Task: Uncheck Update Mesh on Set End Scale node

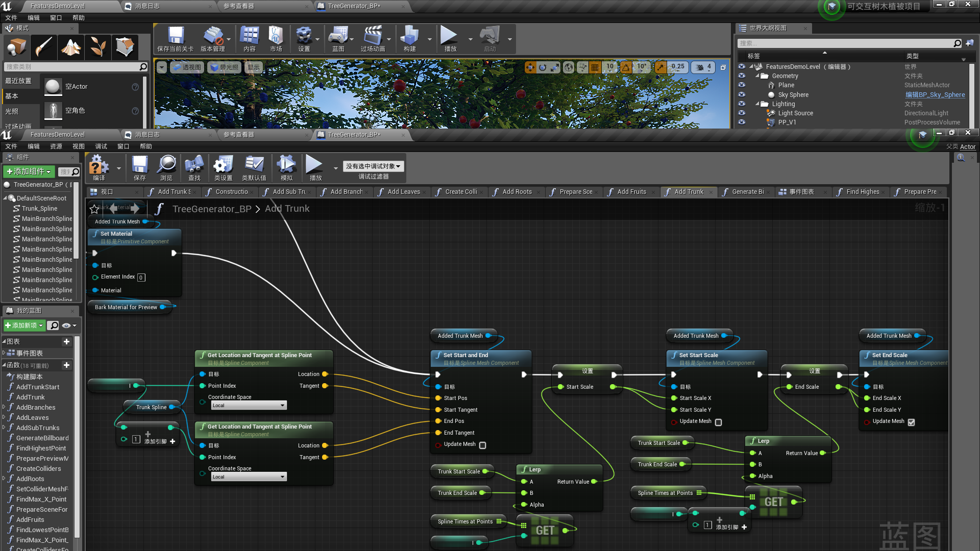Action: [912, 422]
